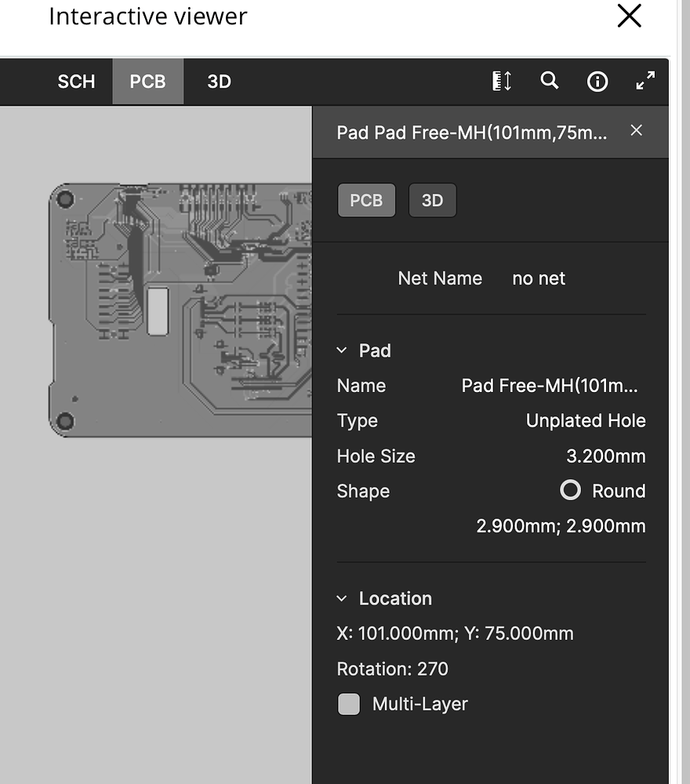Activate the search tool in the viewer toolbar
Image resolution: width=690 pixels, height=784 pixels.
[550, 81]
